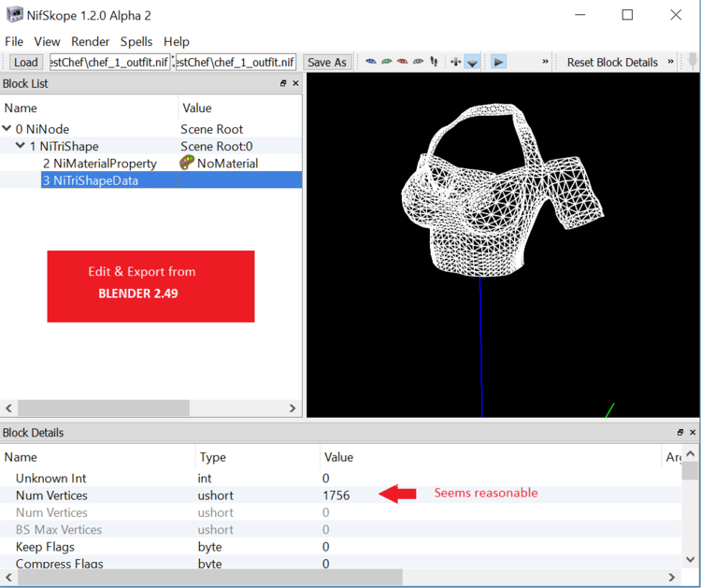Click the active Num Vertices name
701x588 pixels.
click(x=51, y=495)
